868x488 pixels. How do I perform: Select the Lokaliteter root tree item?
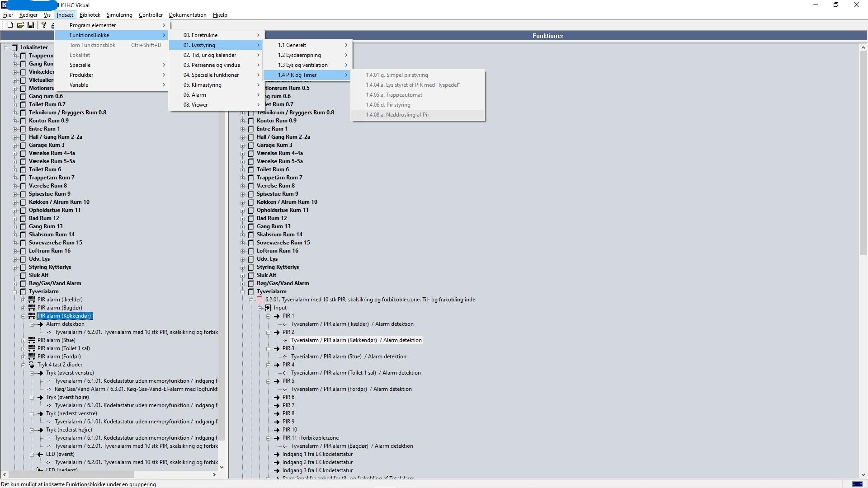click(34, 47)
